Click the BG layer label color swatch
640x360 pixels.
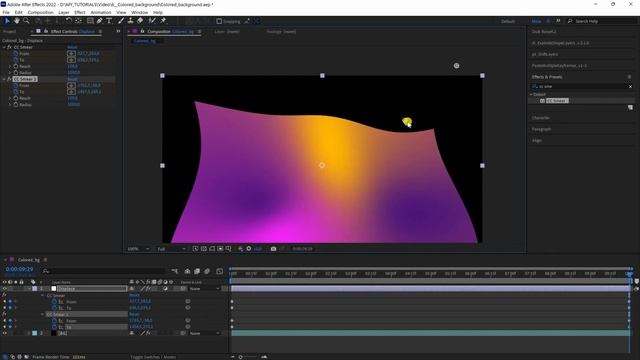pos(35,333)
